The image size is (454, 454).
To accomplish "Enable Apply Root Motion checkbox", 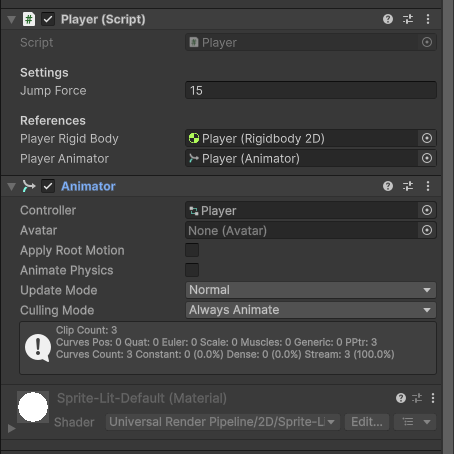I will click(x=192, y=250).
